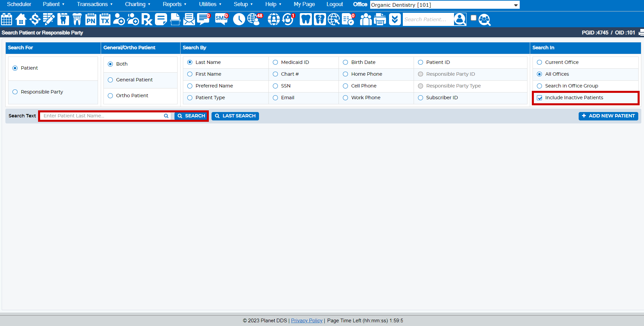
Task: Click the globe with person portal icon
Action: (274, 19)
